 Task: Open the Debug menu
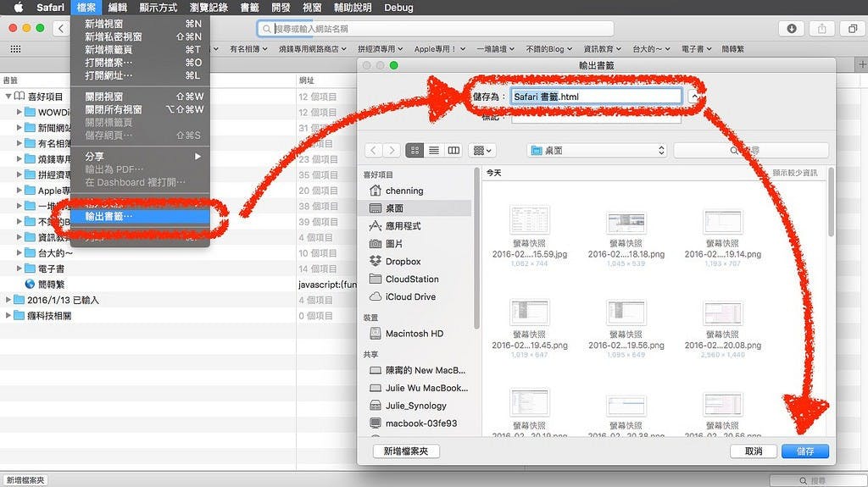tap(398, 7)
